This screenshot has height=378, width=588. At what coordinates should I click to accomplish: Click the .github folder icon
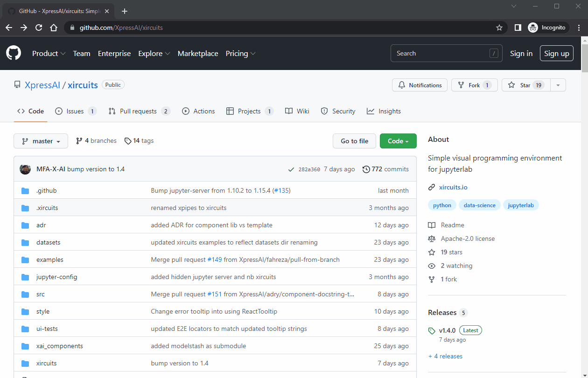[x=25, y=190]
